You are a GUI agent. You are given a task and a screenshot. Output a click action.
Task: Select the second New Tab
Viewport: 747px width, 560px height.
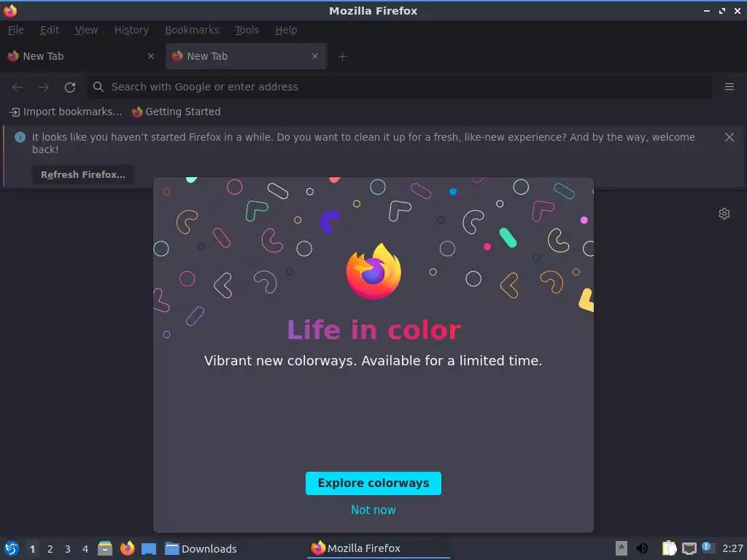point(246,56)
